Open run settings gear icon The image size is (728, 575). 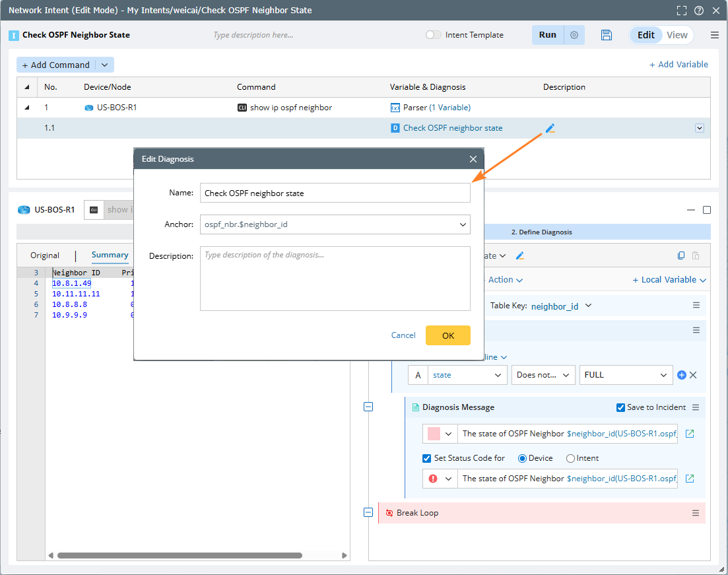pos(574,35)
